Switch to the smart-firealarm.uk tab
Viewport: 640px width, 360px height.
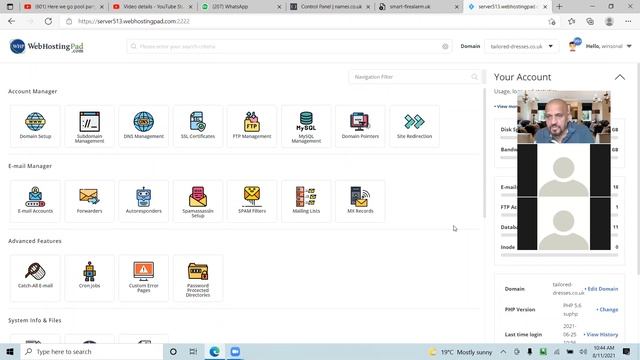click(418, 7)
